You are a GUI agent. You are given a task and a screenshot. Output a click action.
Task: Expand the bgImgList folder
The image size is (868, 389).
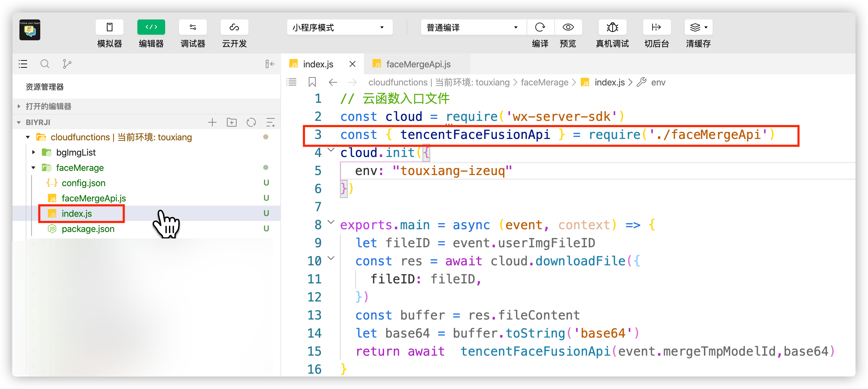point(76,152)
